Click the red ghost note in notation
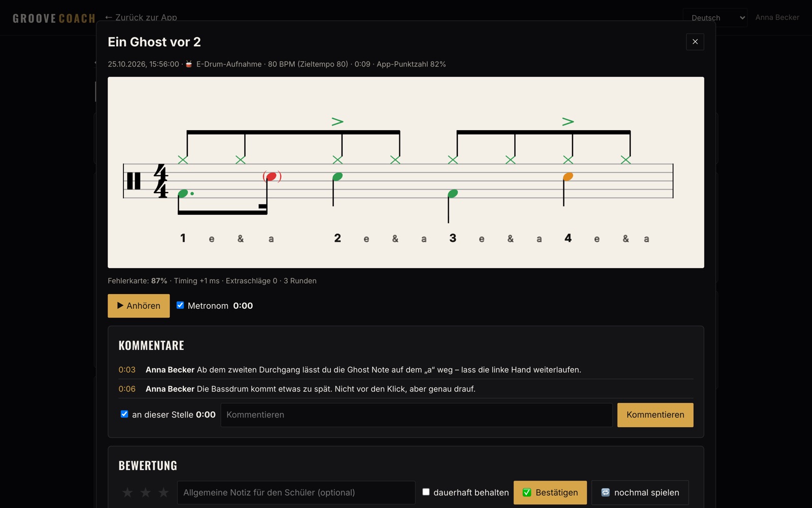The width and height of the screenshot is (812, 508). click(272, 177)
